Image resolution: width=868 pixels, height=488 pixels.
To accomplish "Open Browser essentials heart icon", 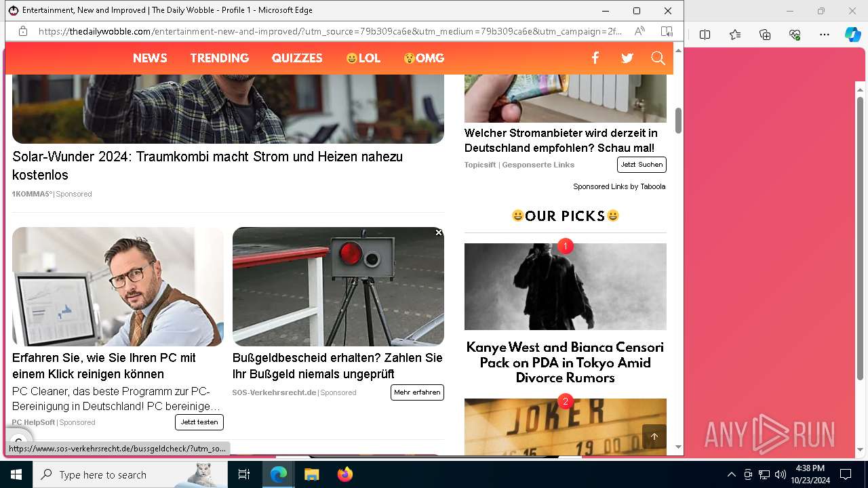I will pos(795,35).
